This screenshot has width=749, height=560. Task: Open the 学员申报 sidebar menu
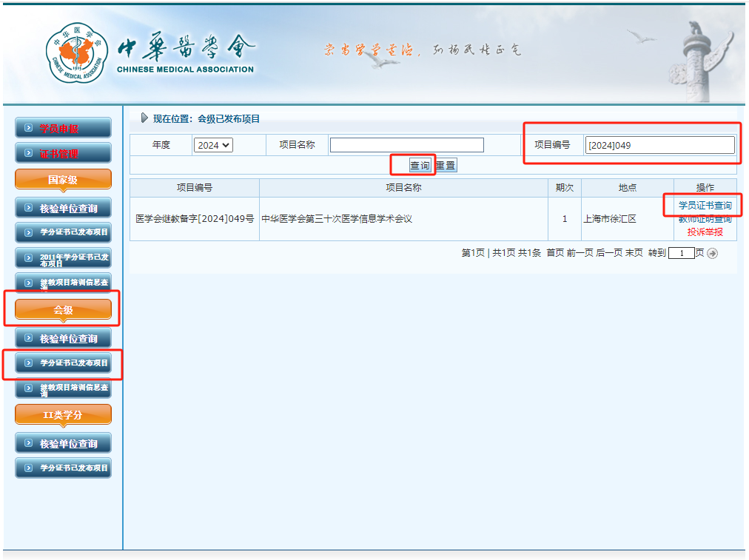63,128
